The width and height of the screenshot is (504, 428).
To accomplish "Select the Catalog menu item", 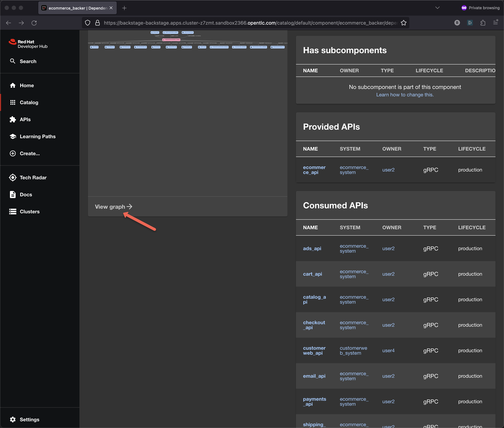I will pyautogui.click(x=29, y=102).
